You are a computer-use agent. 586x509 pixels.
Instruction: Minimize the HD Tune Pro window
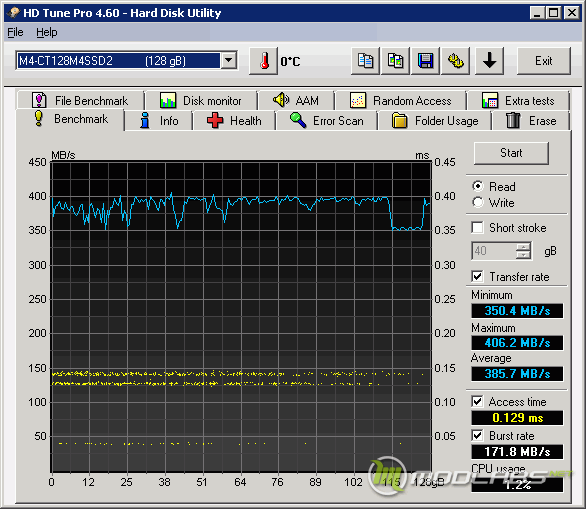(x=537, y=13)
